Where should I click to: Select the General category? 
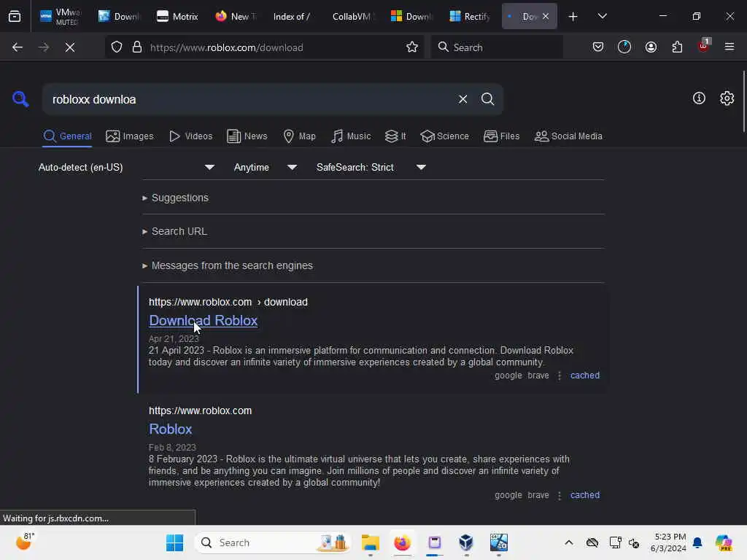point(67,136)
